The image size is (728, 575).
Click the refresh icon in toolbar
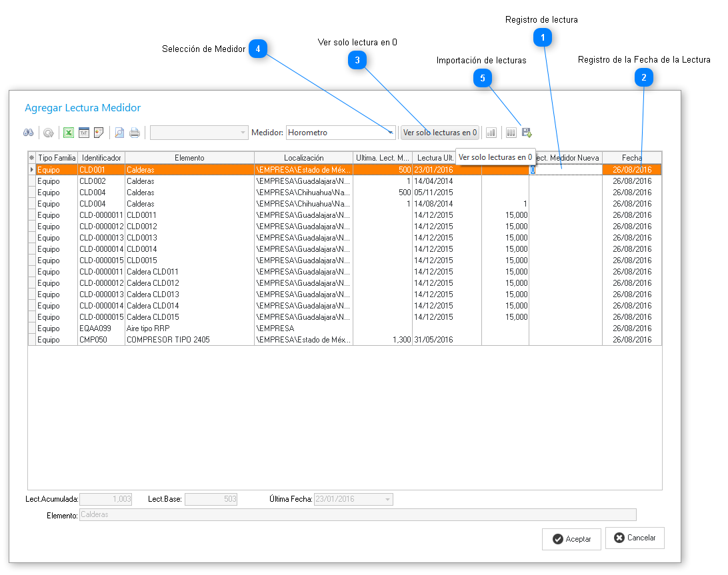click(49, 133)
